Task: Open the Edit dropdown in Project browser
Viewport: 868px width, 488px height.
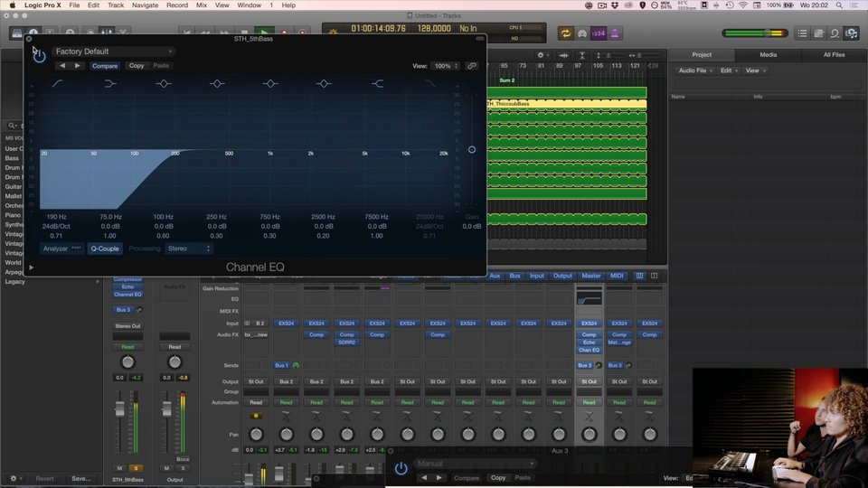Action: [x=729, y=70]
